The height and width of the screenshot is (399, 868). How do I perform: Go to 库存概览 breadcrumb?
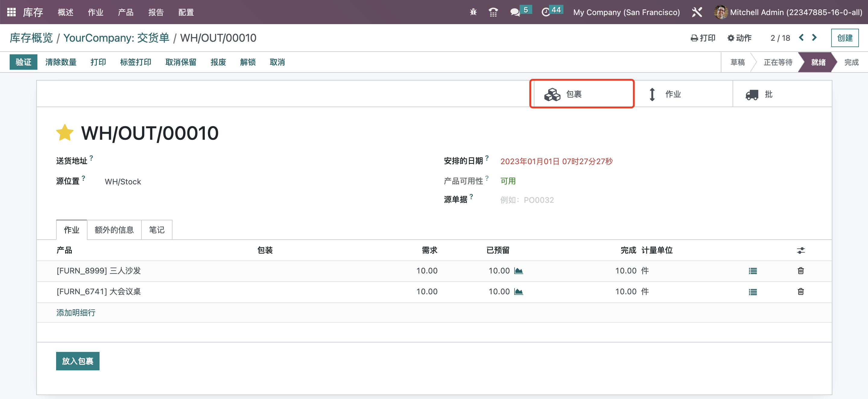tap(31, 38)
